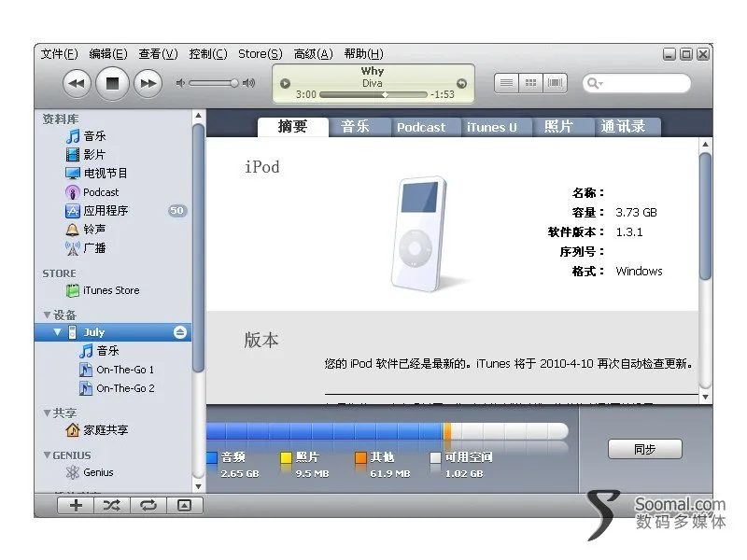
Task: Adjust the volume slider knob
Action: (x=234, y=83)
